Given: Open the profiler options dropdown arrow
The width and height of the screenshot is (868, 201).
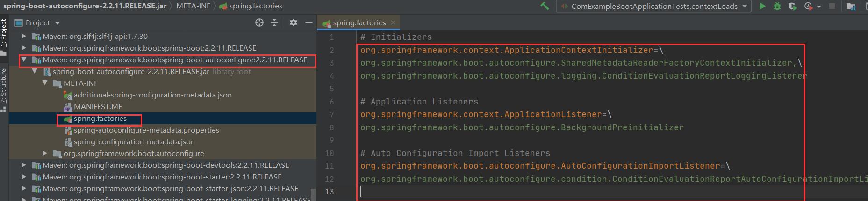Looking at the screenshot, I should pos(819,7).
